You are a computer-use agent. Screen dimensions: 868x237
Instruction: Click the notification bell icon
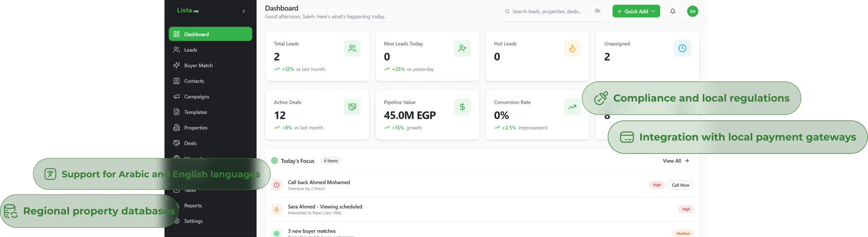point(673,11)
